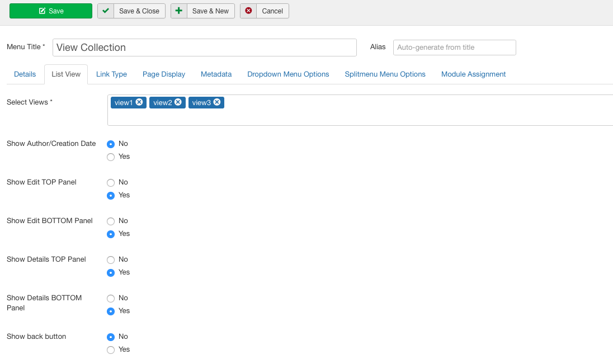Select No for Show Edit BOTTOM Panel

[x=111, y=221]
